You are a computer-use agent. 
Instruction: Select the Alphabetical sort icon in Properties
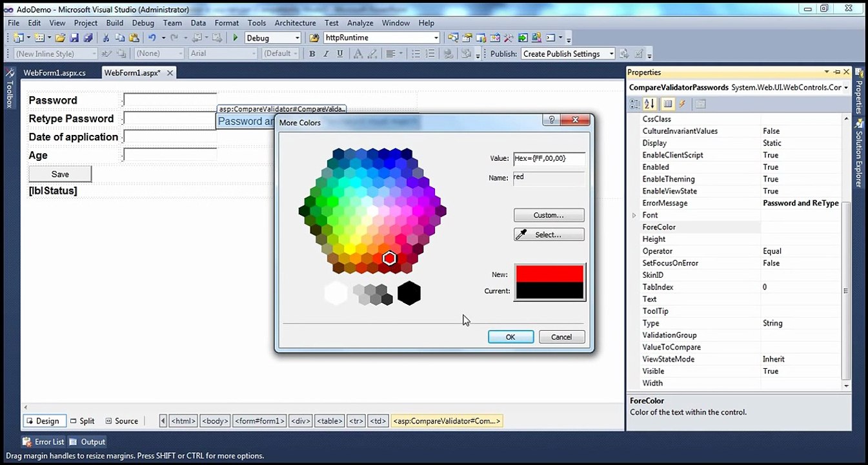pyautogui.click(x=649, y=103)
